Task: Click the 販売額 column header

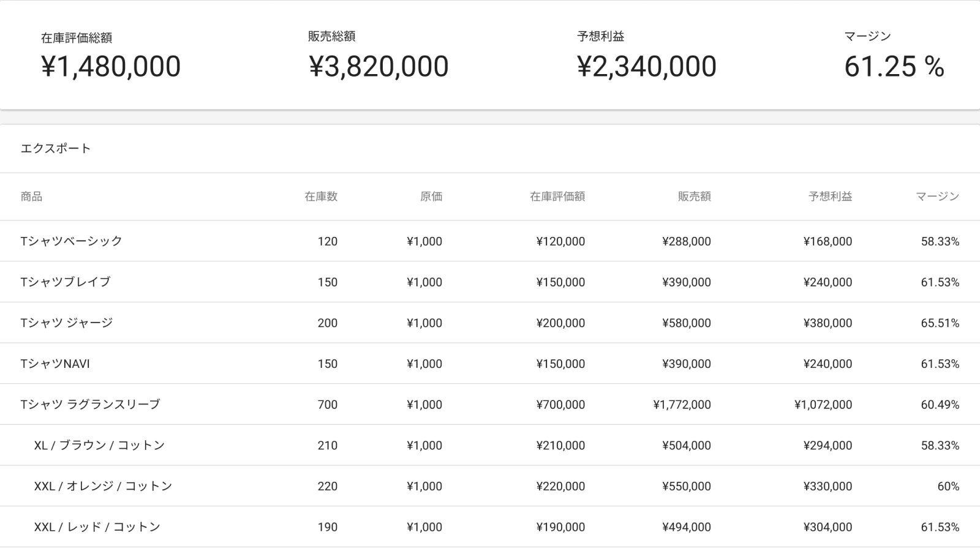Action: tap(694, 197)
